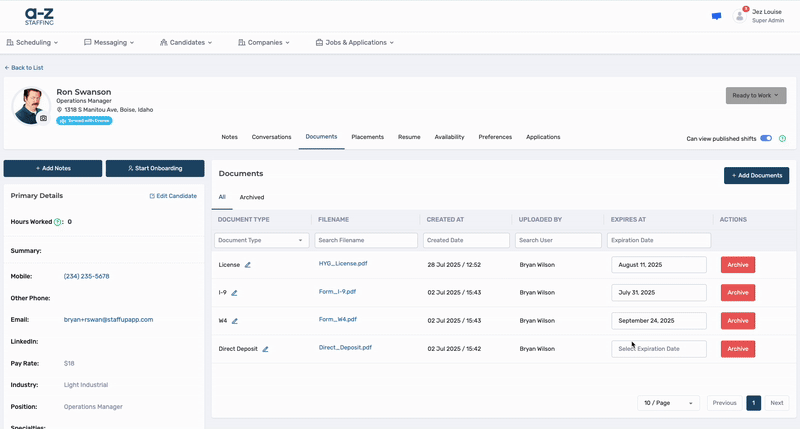Click the Start Onboarding button
The image size is (800, 429).
click(155, 168)
